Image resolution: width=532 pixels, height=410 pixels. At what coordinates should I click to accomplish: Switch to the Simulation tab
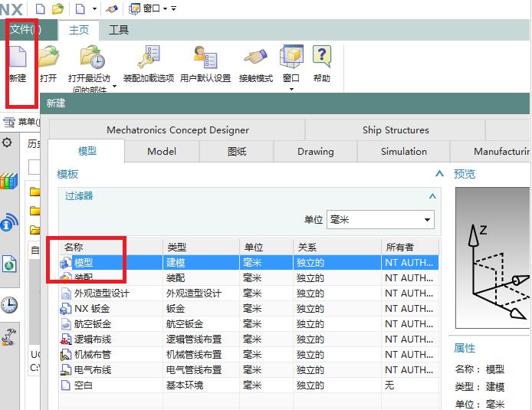[x=403, y=151]
